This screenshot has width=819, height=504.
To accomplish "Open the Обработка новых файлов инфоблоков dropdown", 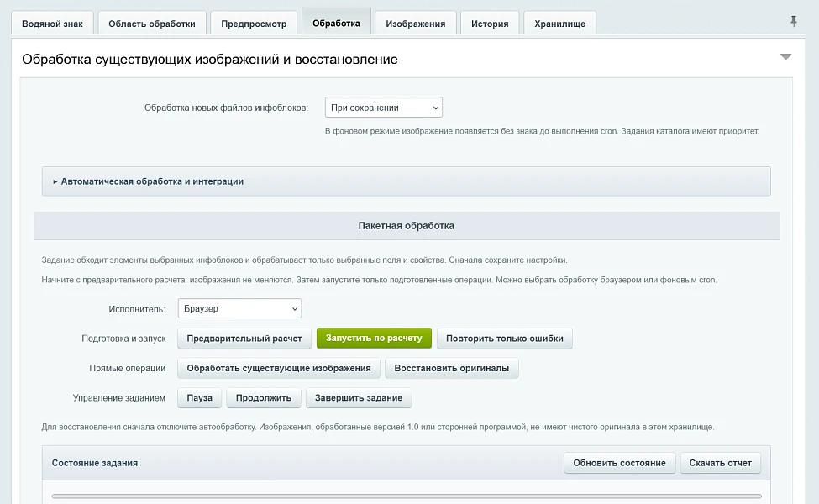I will [383, 108].
